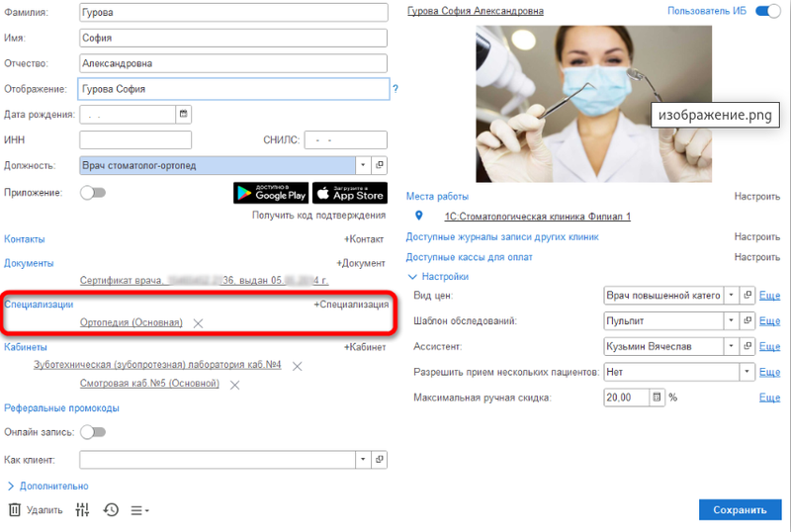Open the change history clock icon
This screenshot has width=791, height=532.
click(111, 510)
